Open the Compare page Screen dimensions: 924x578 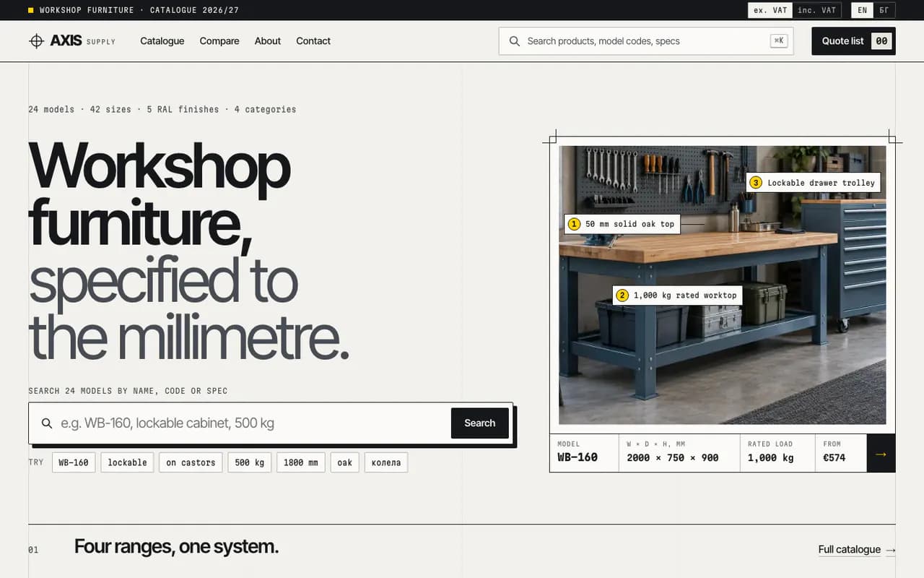[219, 41]
